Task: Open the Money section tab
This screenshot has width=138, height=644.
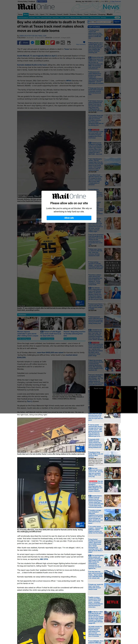Action: pyautogui.click(x=80, y=14)
